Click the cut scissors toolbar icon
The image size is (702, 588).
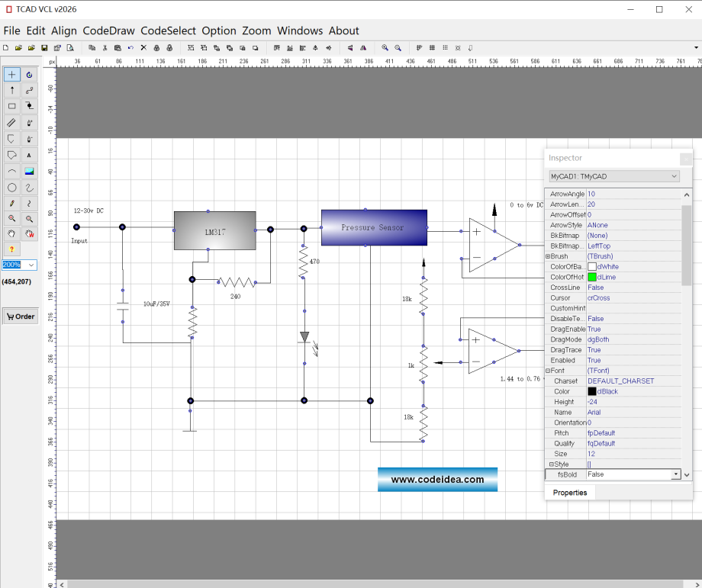(105, 48)
